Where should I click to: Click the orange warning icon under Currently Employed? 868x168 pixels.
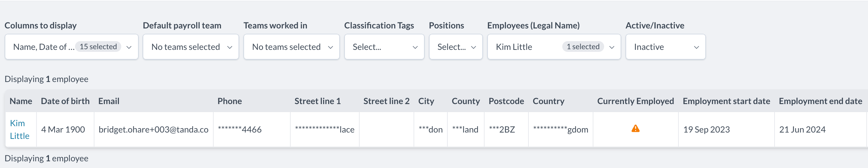point(635,129)
